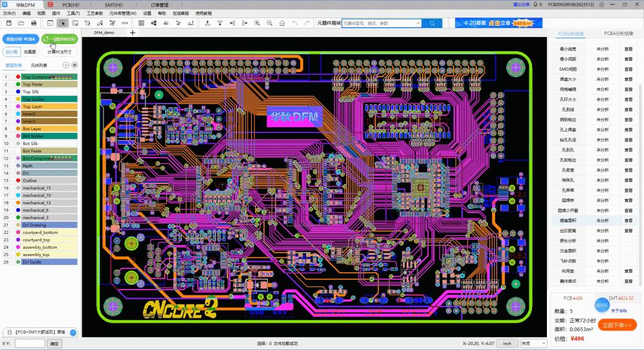
Task: Click 查看 link in first analysis row
Action: [628, 49]
